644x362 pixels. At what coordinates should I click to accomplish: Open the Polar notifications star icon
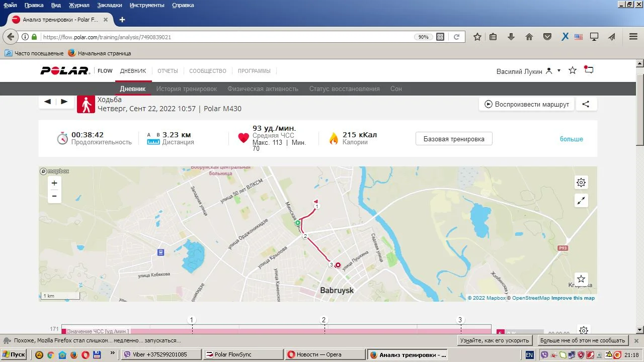click(573, 70)
